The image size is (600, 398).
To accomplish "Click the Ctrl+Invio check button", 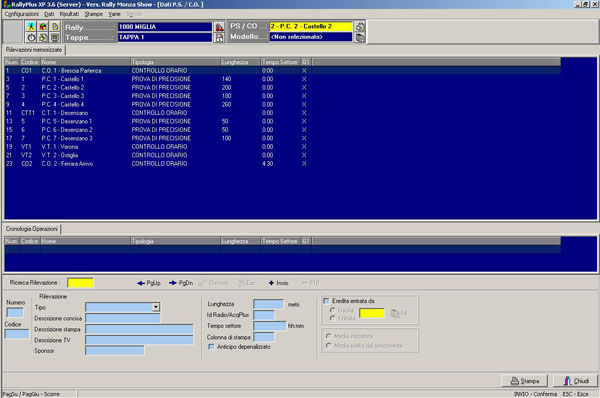I will point(214,283).
